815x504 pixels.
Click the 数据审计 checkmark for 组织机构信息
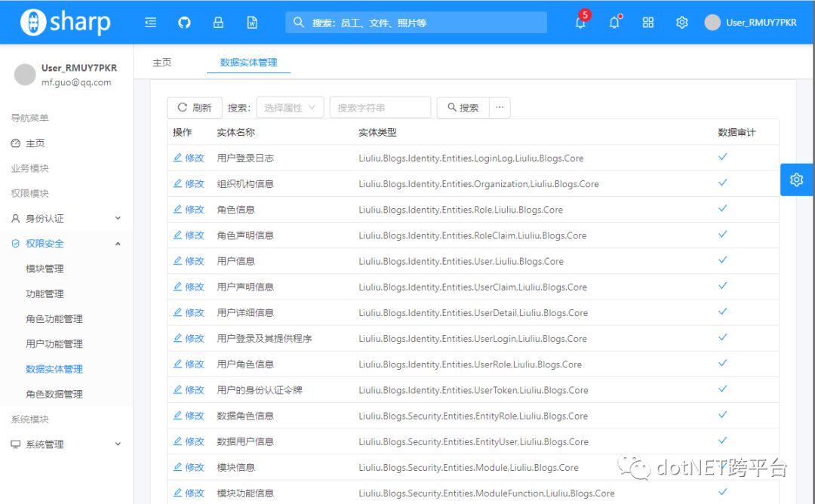tap(722, 183)
